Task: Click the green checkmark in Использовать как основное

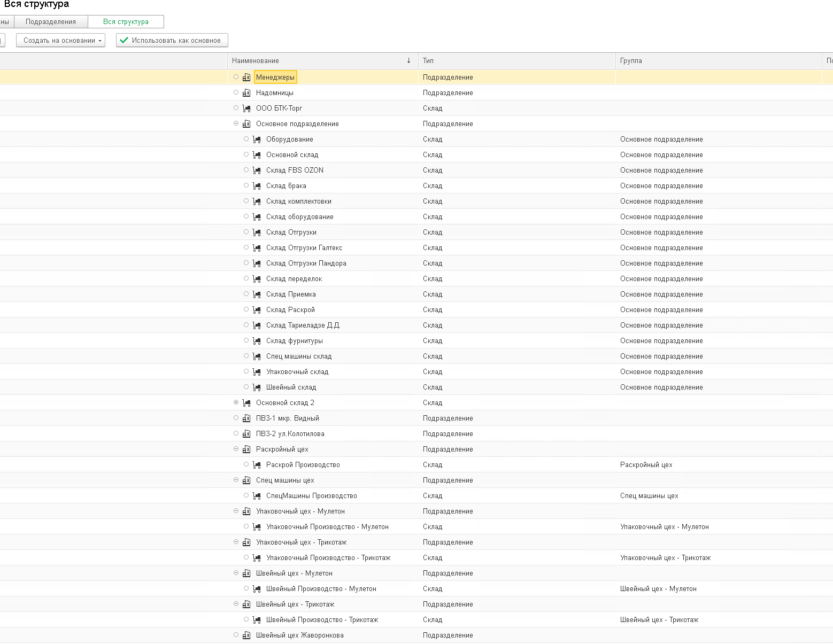Action: coord(124,40)
